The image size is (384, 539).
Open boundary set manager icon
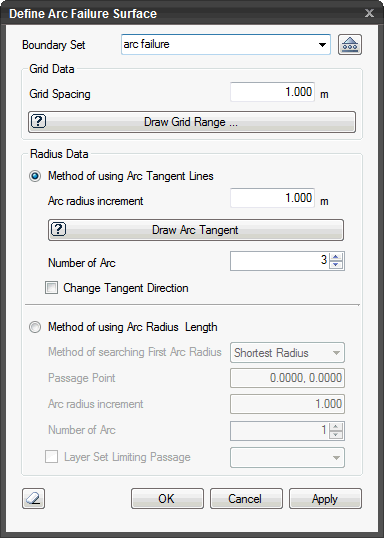350,45
